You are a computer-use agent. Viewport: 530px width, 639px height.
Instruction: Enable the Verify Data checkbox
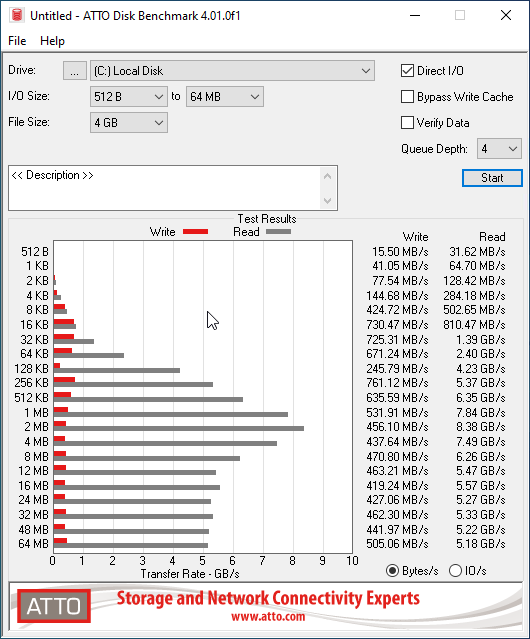(407, 123)
